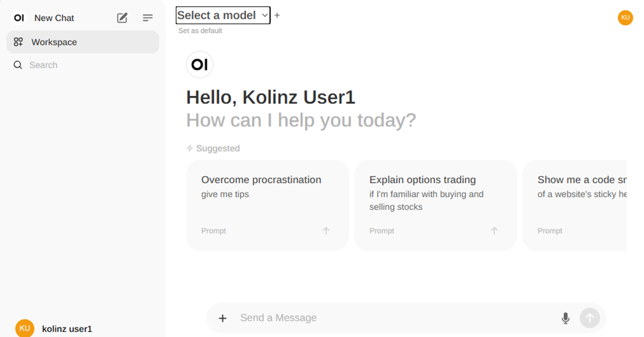Click the chevron arrow in model selector

(x=265, y=15)
